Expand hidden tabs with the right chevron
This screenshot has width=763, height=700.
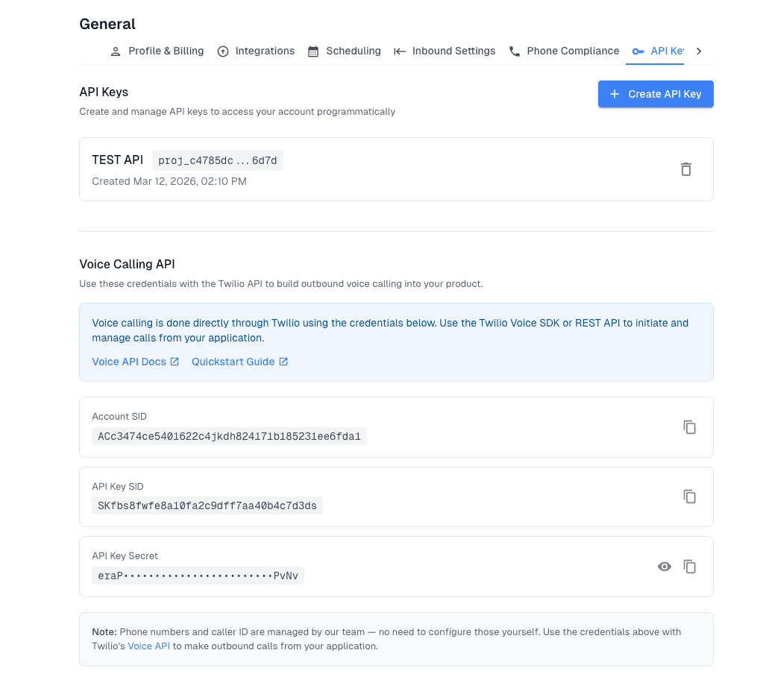tap(698, 51)
